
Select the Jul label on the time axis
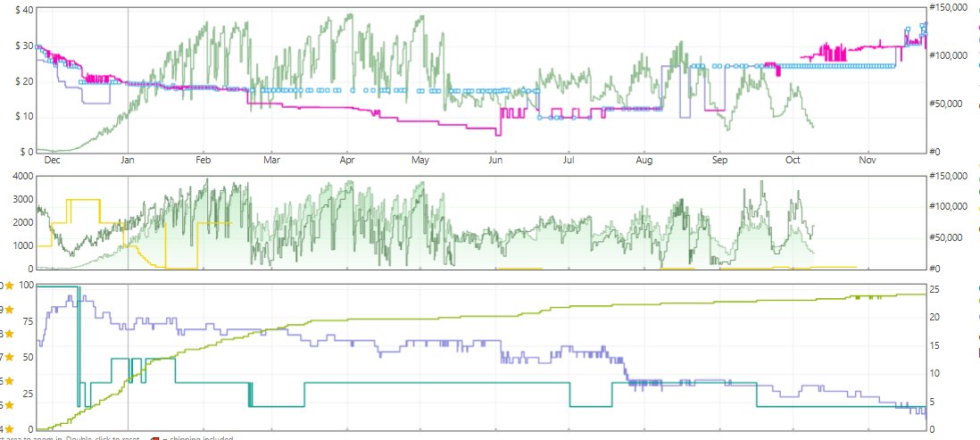click(569, 161)
